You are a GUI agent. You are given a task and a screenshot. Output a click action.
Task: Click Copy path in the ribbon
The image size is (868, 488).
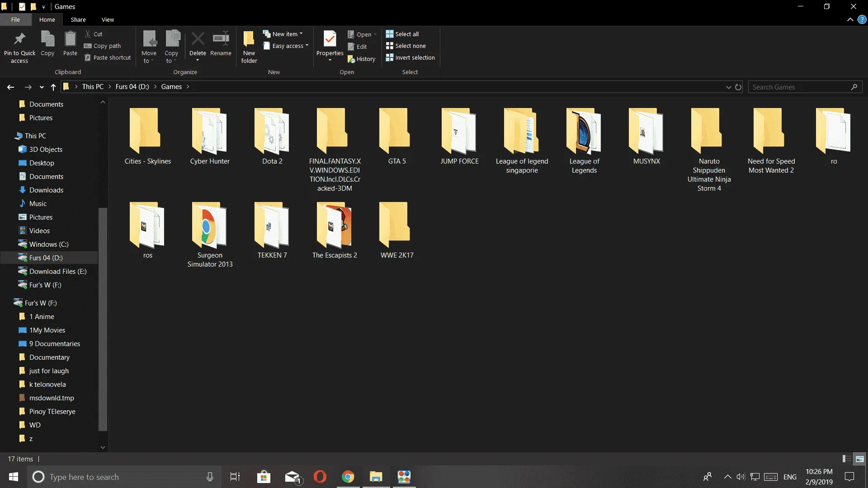(x=103, y=46)
